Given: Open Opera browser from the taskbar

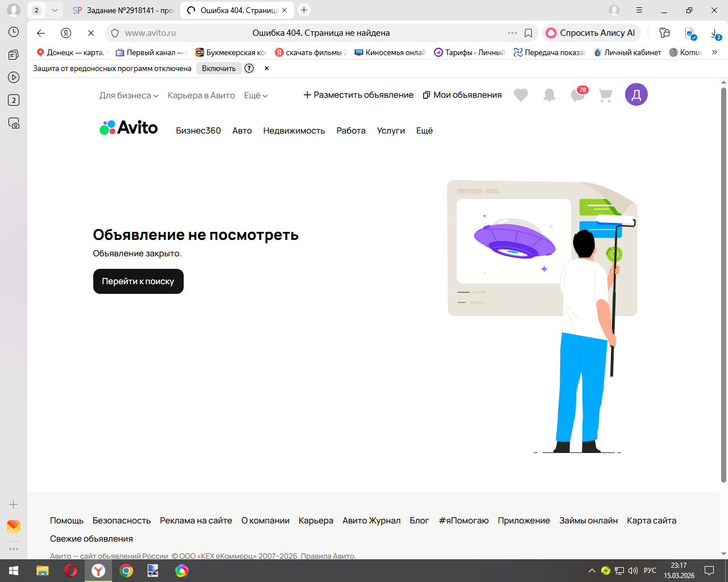Looking at the screenshot, I should 71,571.
